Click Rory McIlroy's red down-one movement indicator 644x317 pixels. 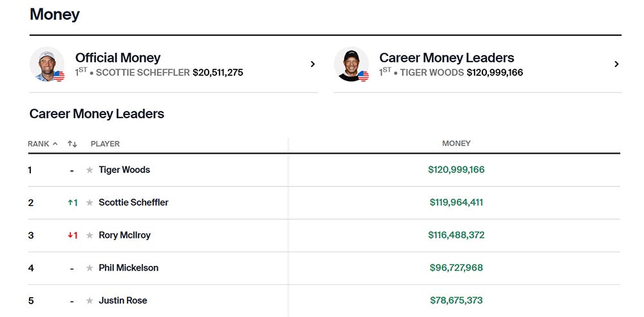pos(73,235)
